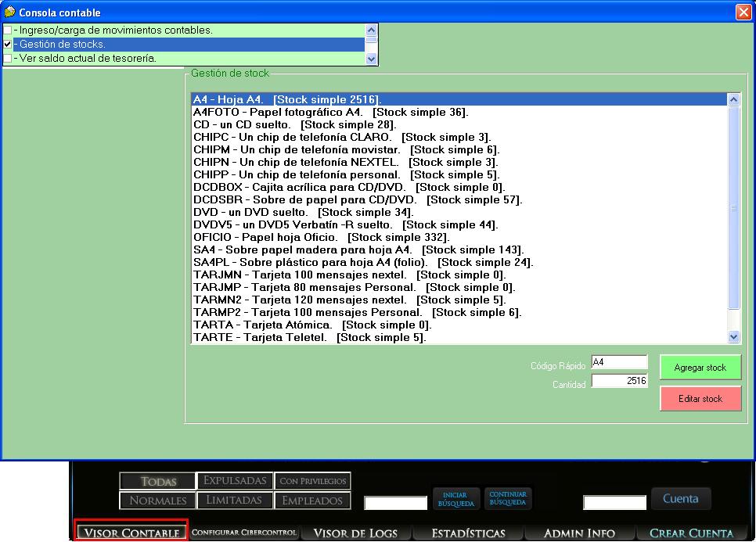Click the stock list vertical scrollbar thumb

[733, 207]
